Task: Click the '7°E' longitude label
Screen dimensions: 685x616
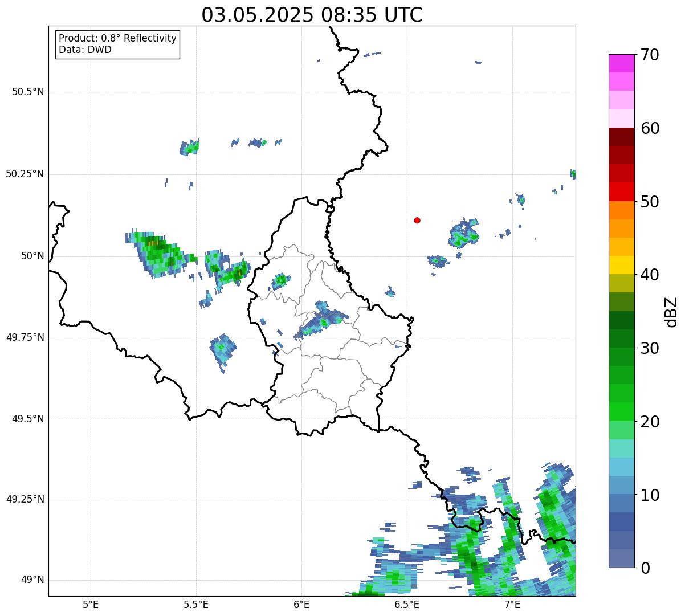Action: click(512, 604)
